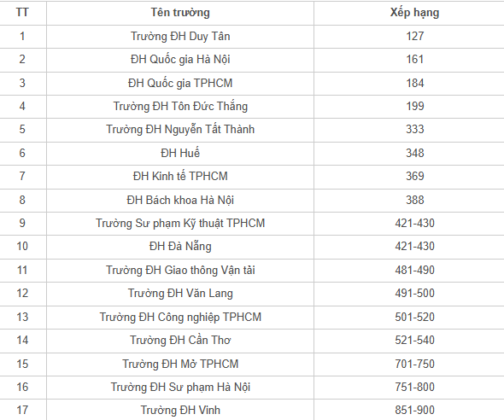The image size is (504, 420).
Task: Click the ranking value 701-750
Action: pyautogui.click(x=414, y=364)
